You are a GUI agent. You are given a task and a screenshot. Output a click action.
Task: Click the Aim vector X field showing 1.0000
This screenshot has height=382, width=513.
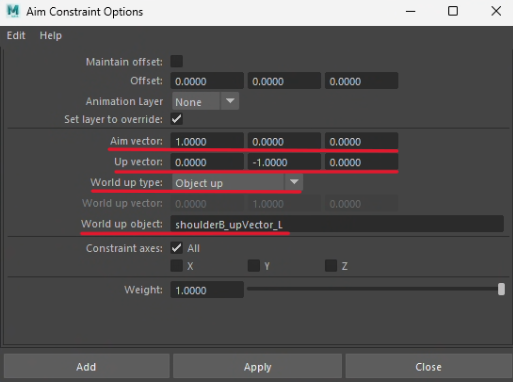click(x=207, y=141)
